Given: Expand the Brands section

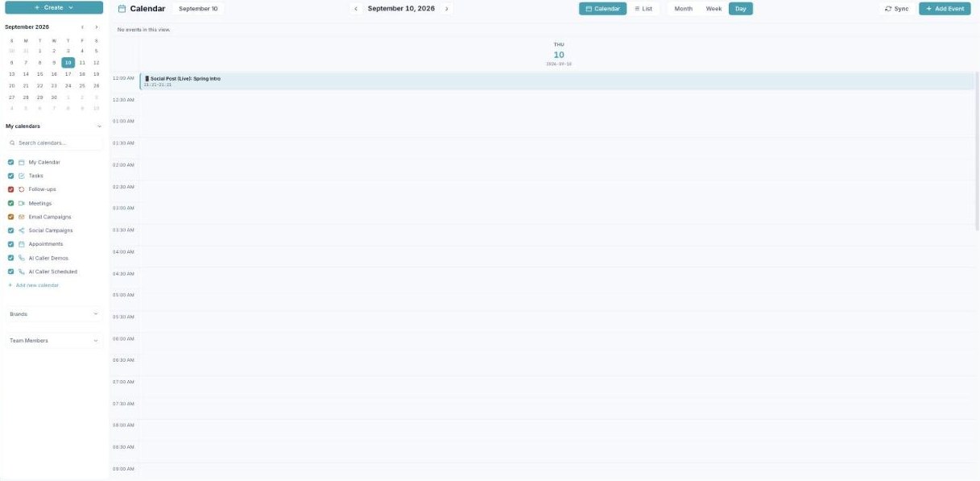Looking at the screenshot, I should [54, 314].
